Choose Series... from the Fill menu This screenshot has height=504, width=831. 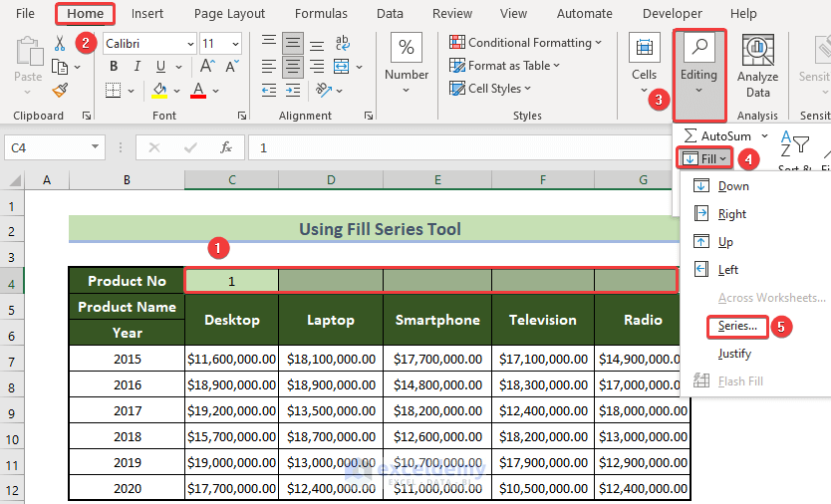737,326
